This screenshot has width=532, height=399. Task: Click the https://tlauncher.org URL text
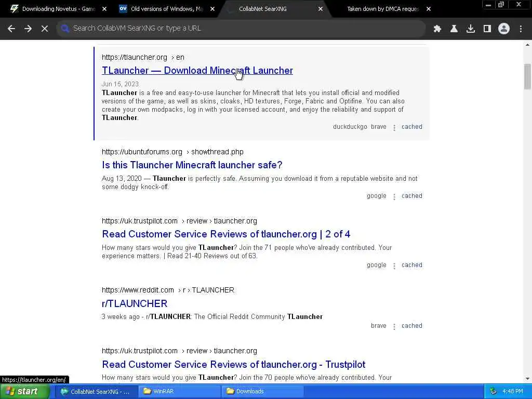pyautogui.click(x=135, y=57)
